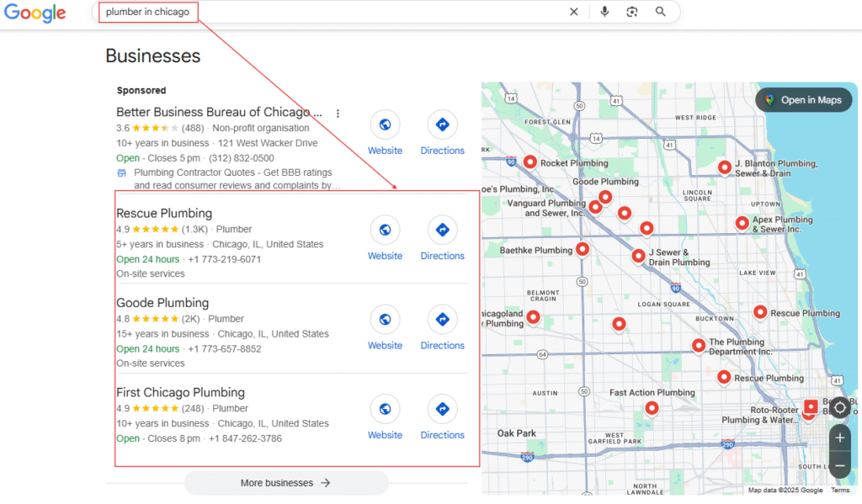This screenshot has height=504, width=862.
Task: Click Open in Maps button
Action: coord(804,100)
